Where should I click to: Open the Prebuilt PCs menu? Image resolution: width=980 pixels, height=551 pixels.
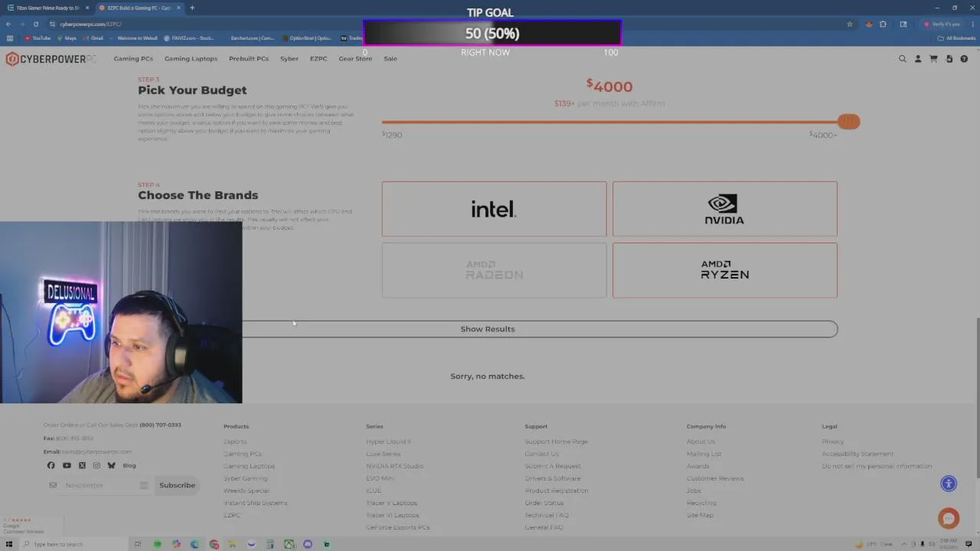(249, 59)
